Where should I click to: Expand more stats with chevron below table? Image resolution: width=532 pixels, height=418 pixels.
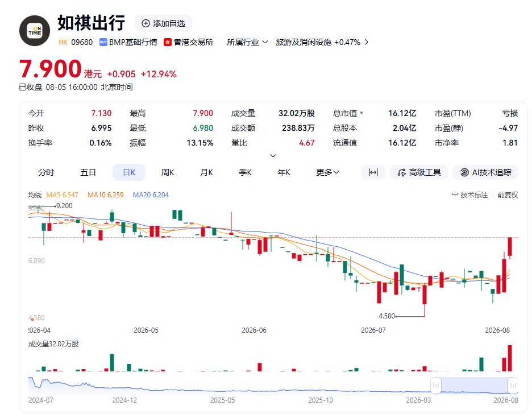pos(273,155)
